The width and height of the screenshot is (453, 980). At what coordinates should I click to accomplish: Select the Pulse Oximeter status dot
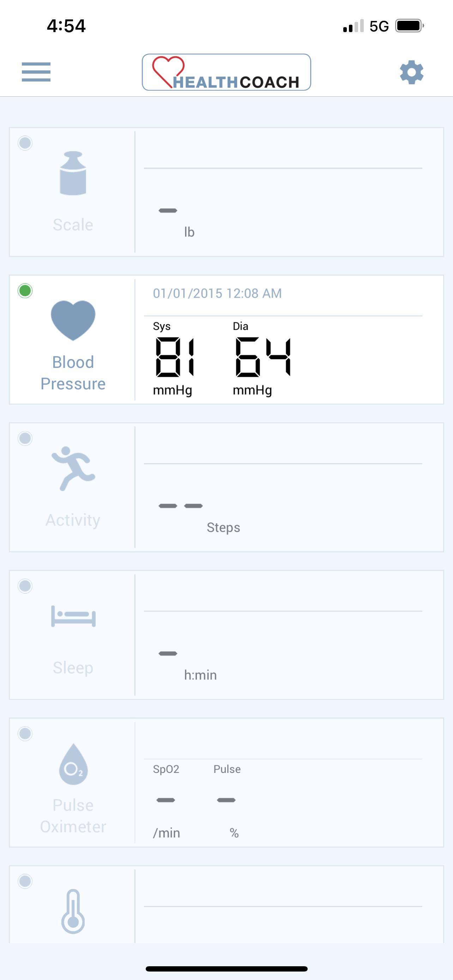tap(25, 734)
